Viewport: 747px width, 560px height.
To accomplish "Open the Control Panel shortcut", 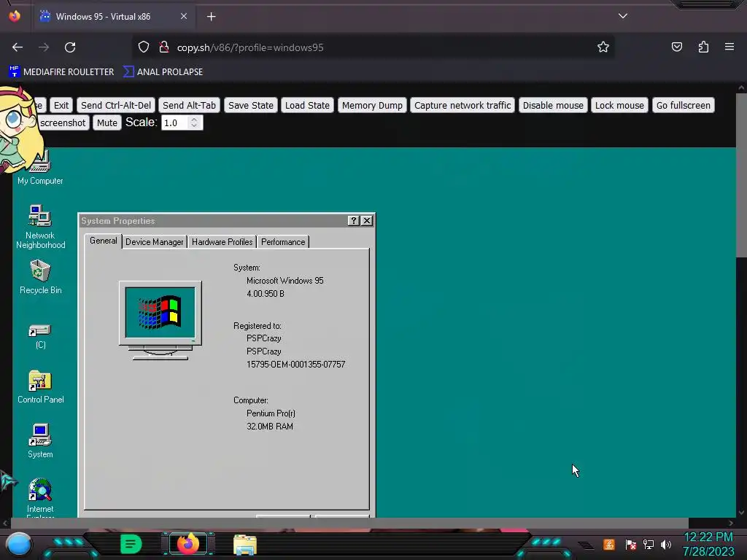I will [41, 387].
